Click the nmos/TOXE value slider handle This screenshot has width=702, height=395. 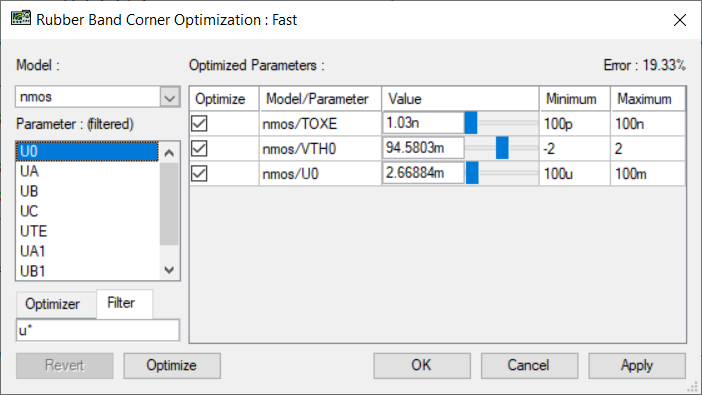pos(471,123)
